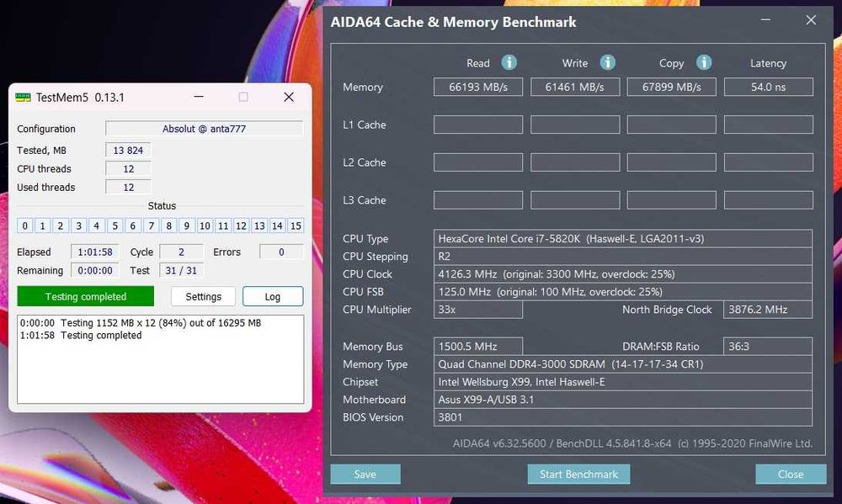Select the Memory Copy value 67899 MB/s
This screenshot has height=504, width=842.
point(672,87)
